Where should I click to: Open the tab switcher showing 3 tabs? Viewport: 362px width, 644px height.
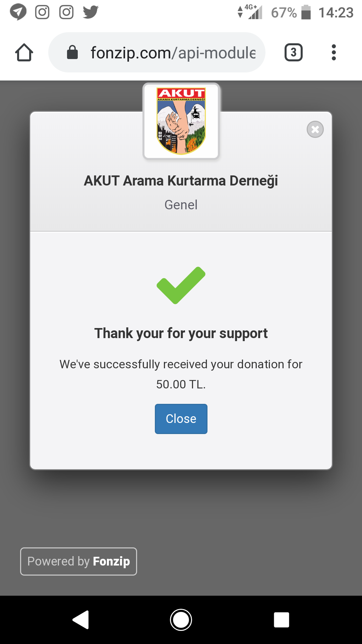click(294, 52)
